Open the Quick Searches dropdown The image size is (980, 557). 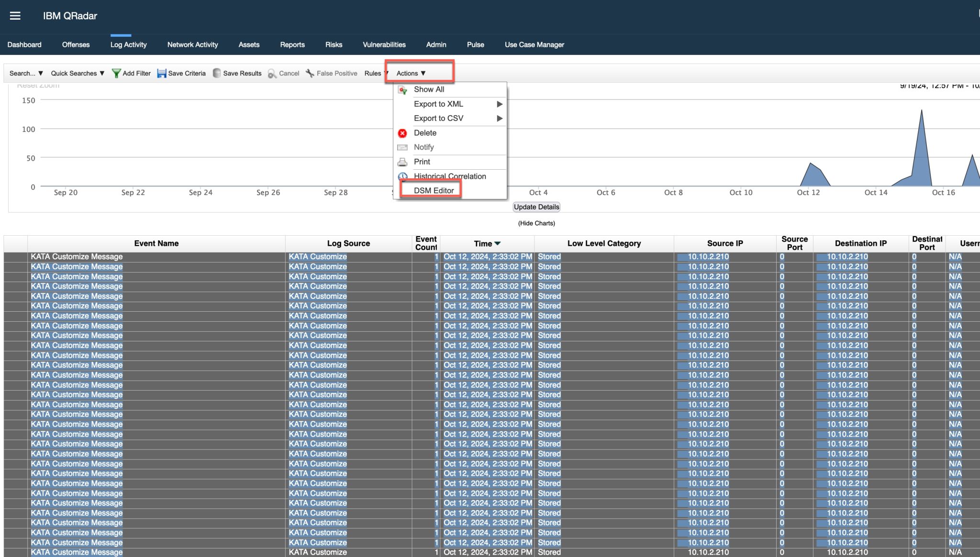coord(78,73)
